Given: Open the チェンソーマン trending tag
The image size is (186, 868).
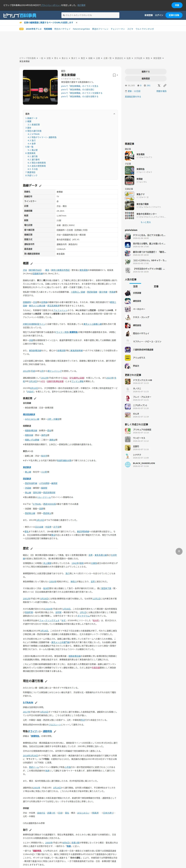Looking at the screenshot, I should click(118, 29).
